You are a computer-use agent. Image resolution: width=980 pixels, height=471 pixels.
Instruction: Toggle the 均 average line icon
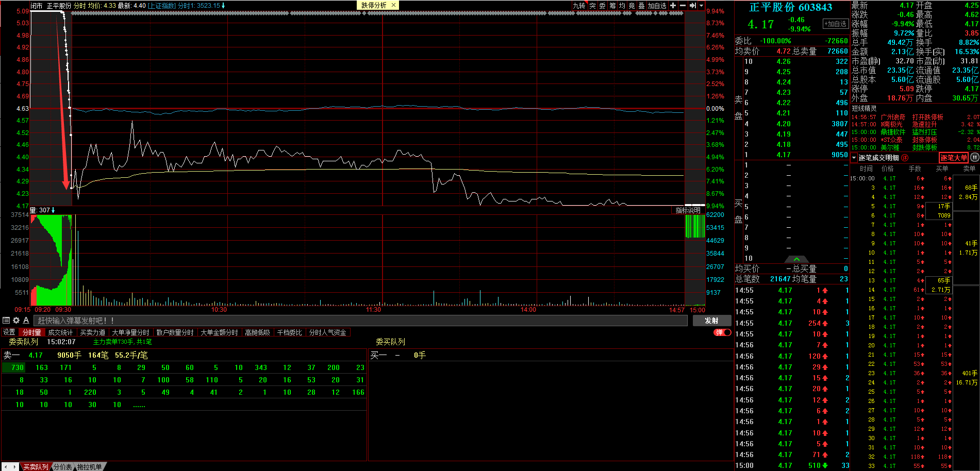point(622,6)
